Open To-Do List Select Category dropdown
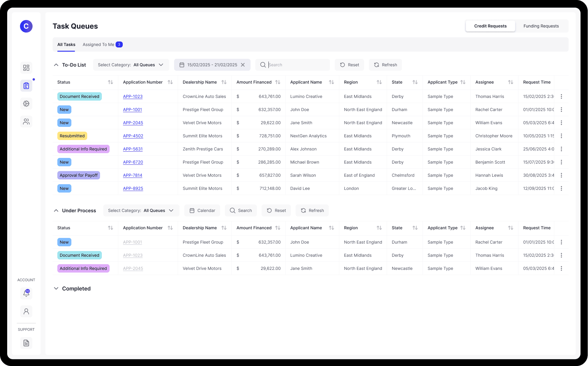The width and height of the screenshot is (588, 366). click(x=131, y=65)
